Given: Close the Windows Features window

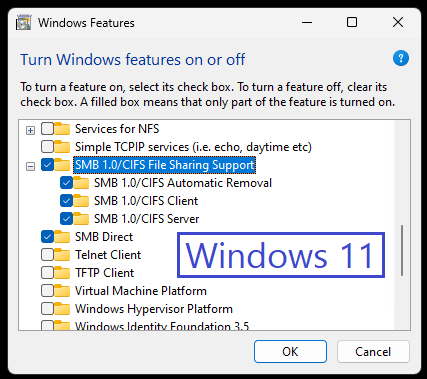Looking at the screenshot, I should click(x=398, y=23).
